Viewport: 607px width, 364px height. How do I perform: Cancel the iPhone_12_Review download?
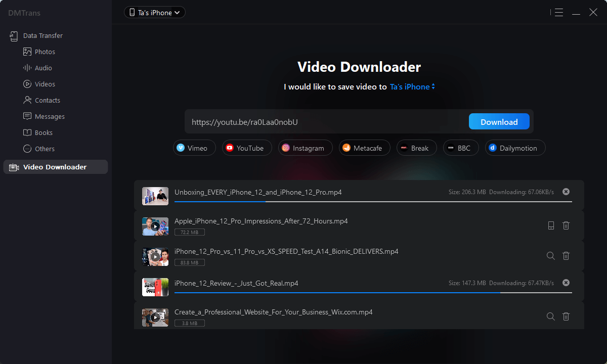(566, 283)
